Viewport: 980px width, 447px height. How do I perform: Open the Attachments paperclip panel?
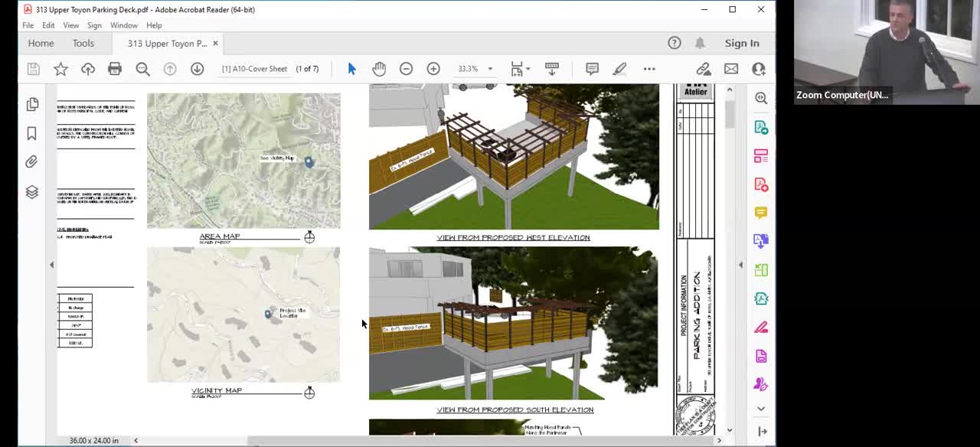tap(32, 162)
